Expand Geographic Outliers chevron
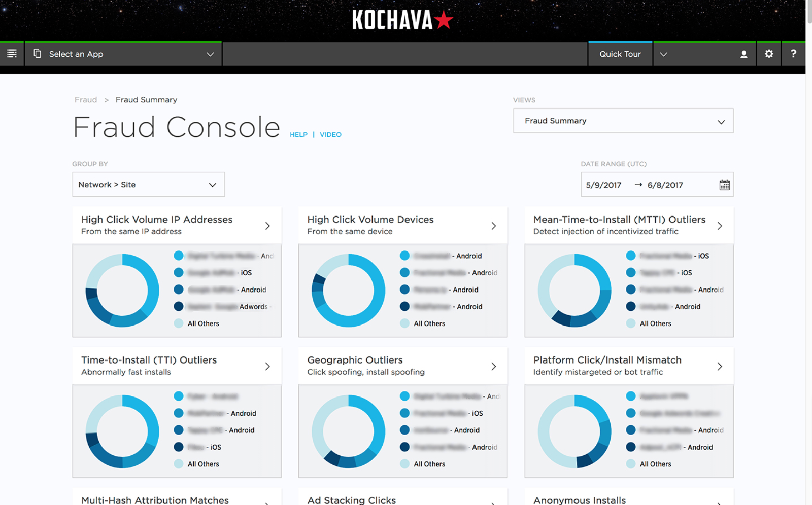 (x=493, y=366)
